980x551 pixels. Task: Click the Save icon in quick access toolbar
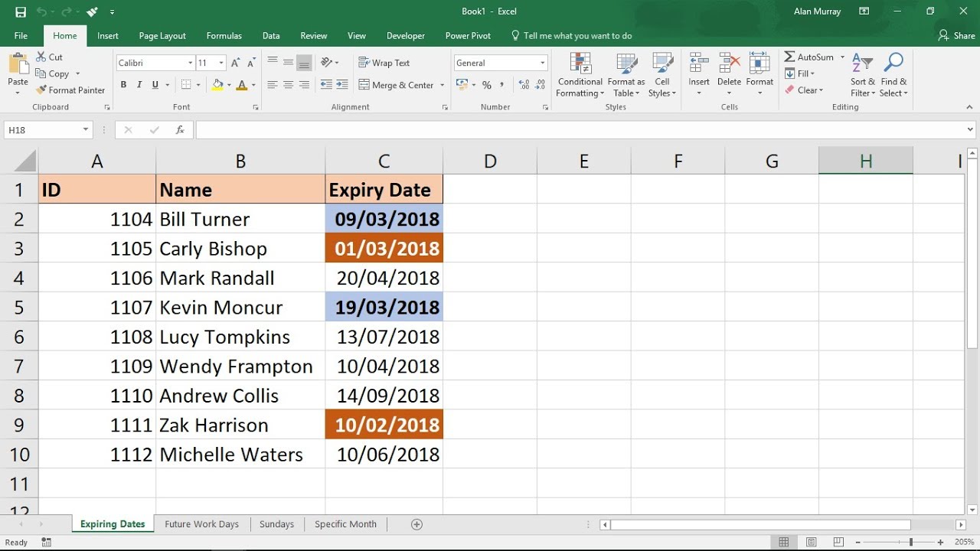(x=21, y=12)
